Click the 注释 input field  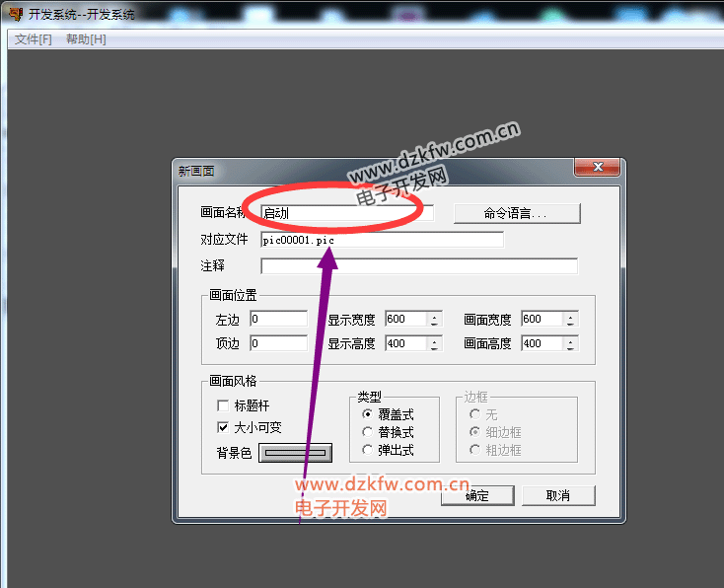tap(418, 265)
